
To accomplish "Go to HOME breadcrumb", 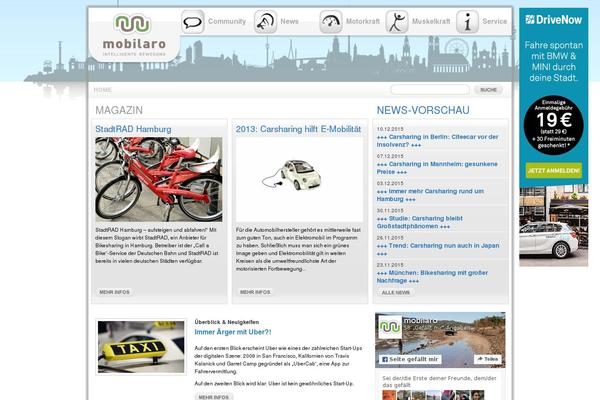I will pos(103,90).
